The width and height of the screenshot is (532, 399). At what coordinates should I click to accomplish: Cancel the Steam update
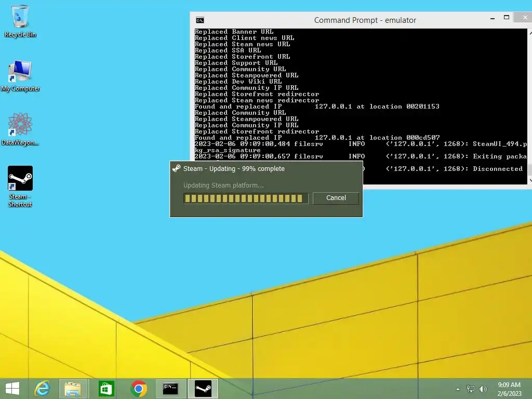click(336, 198)
